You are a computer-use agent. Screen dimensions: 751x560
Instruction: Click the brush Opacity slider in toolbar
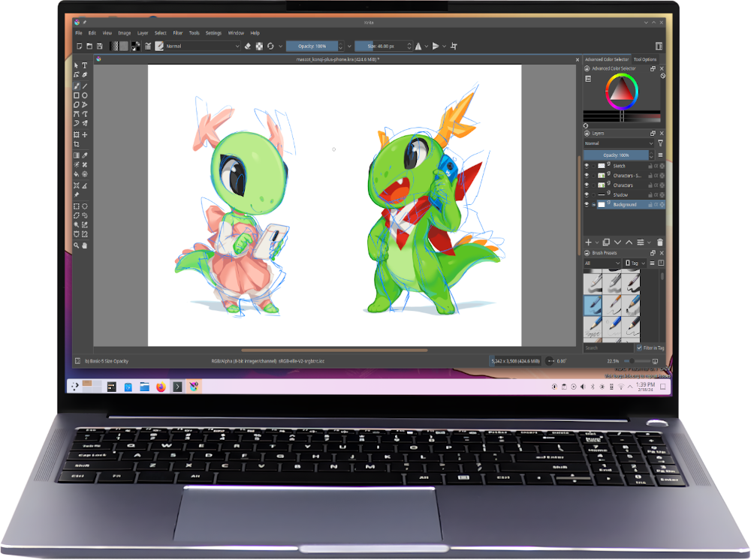tap(311, 46)
